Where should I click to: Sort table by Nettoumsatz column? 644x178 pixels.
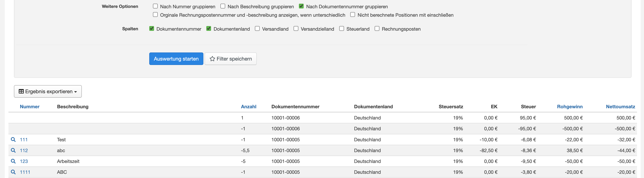coord(621,107)
